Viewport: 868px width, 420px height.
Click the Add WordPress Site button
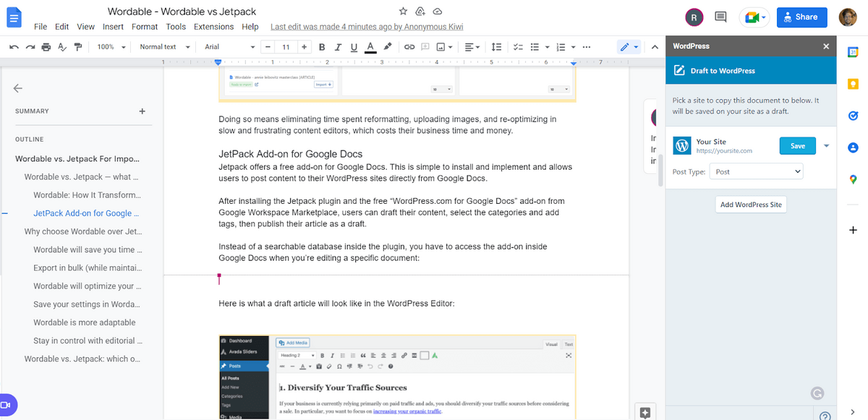(751, 204)
